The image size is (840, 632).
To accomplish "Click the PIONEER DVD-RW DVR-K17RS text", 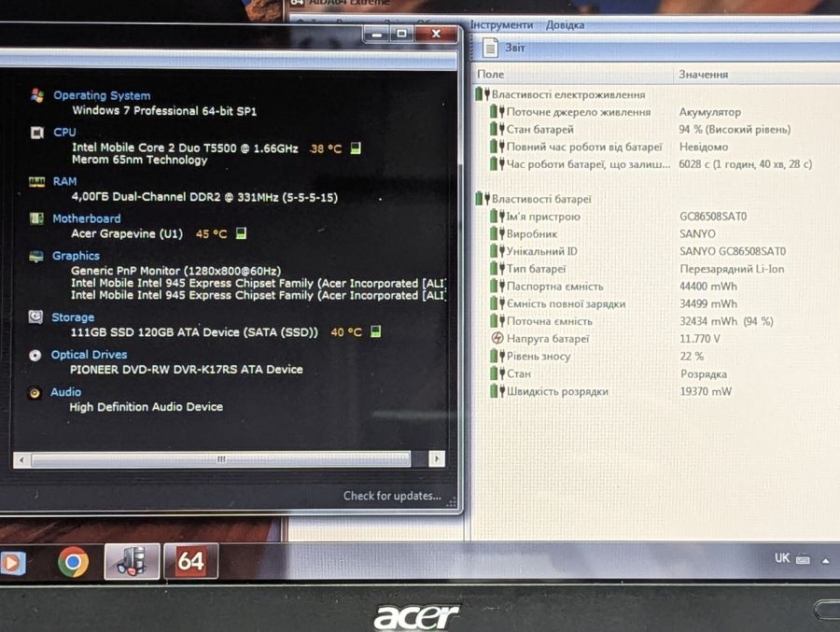I will [187, 370].
